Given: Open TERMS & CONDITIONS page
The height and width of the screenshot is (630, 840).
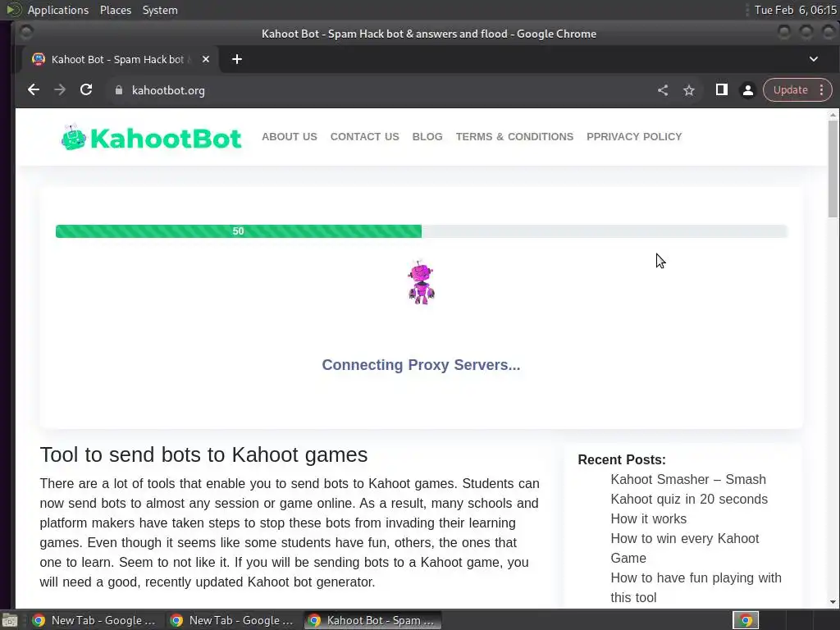Looking at the screenshot, I should 514,137.
